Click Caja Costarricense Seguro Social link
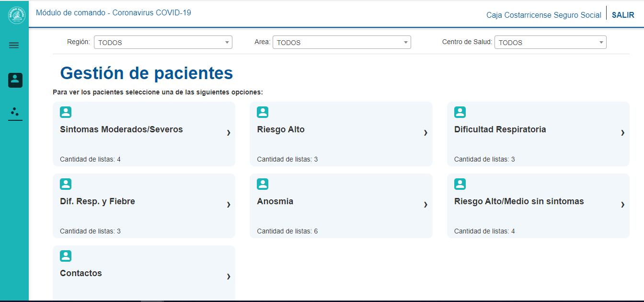644x302 pixels. pos(543,15)
